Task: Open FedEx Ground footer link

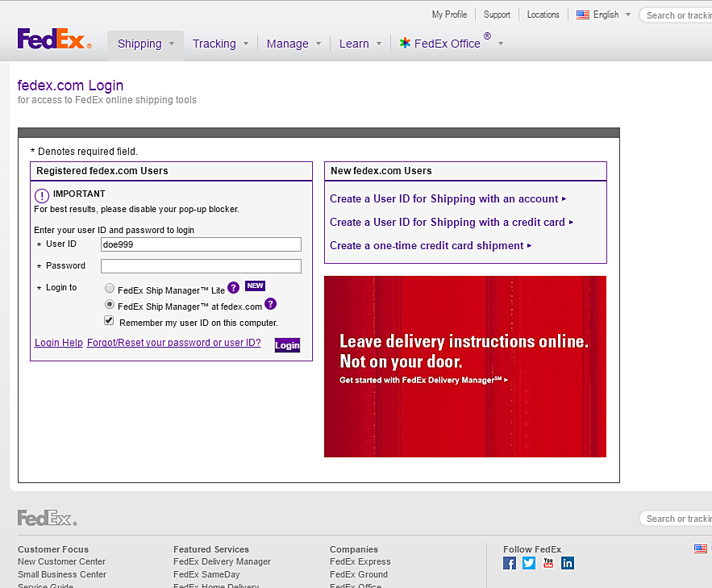Action: 359,574
